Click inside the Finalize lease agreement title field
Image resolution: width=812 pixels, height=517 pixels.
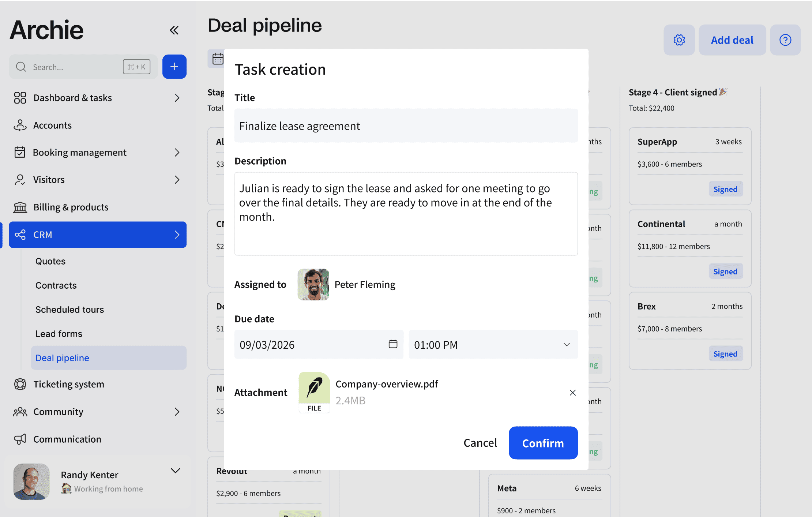(x=406, y=125)
